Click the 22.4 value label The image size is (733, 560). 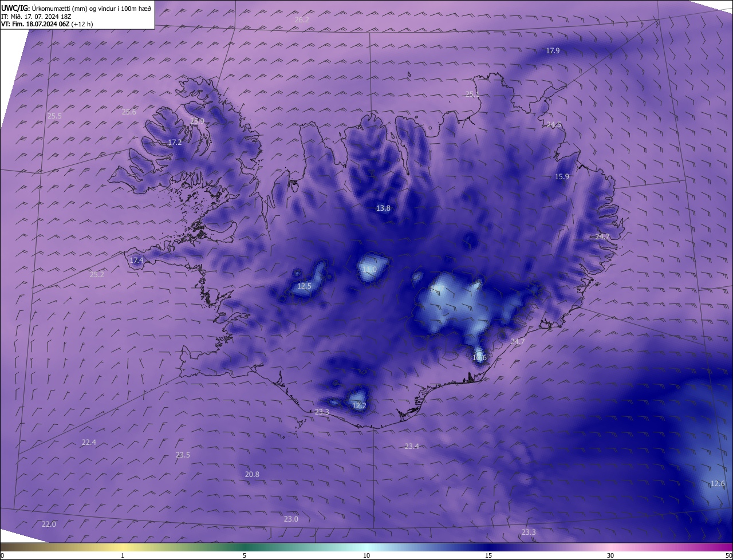(89, 443)
